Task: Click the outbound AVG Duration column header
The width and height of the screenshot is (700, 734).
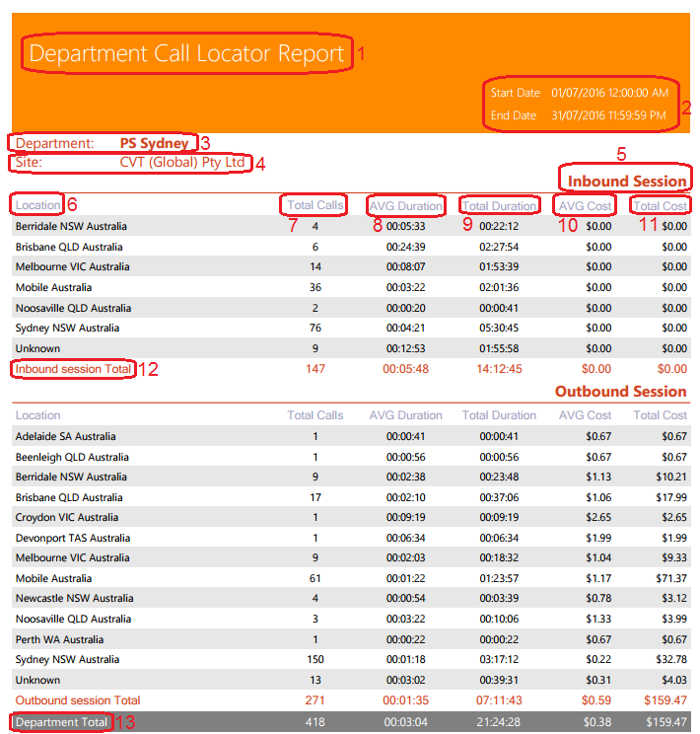Action: pos(405,415)
